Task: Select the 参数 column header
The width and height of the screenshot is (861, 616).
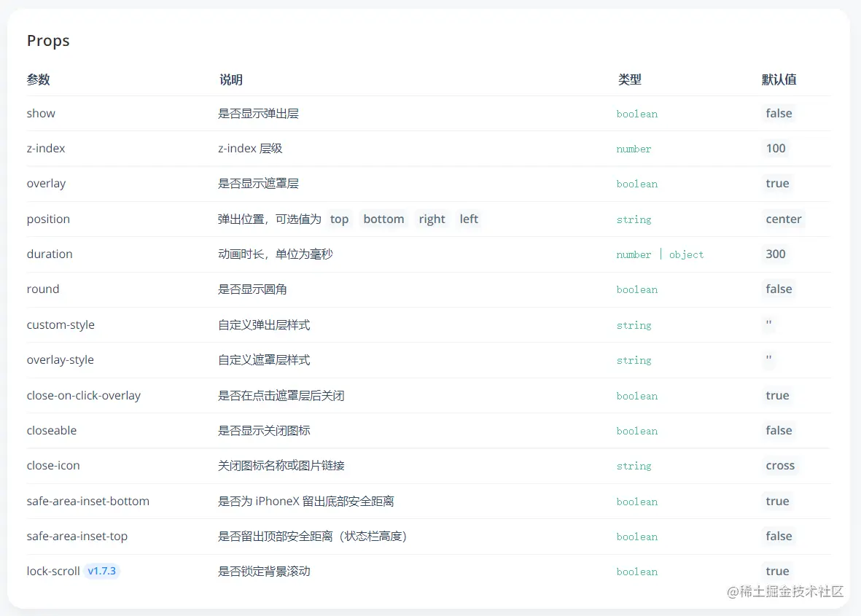Action: coord(39,79)
